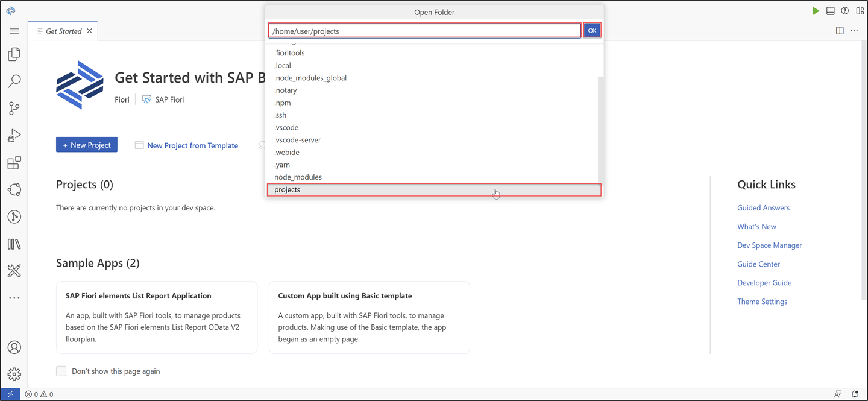Split the editor to the right
The height and width of the screenshot is (401, 868).
(840, 31)
